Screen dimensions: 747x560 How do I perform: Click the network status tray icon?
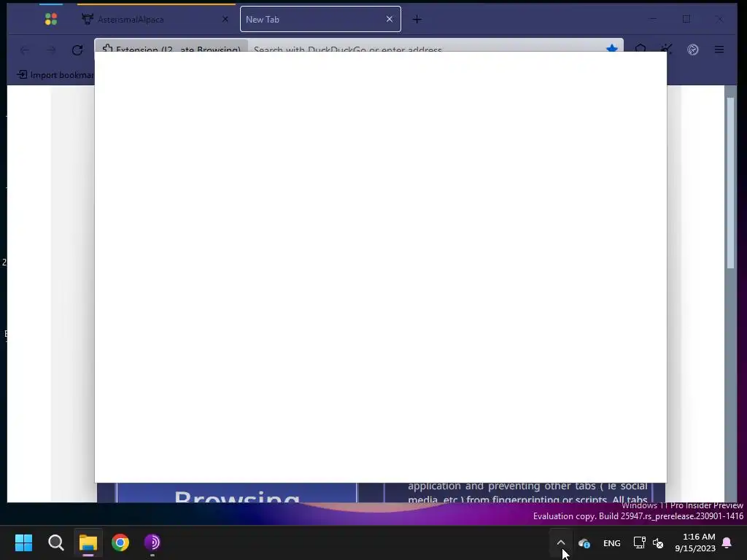point(639,542)
